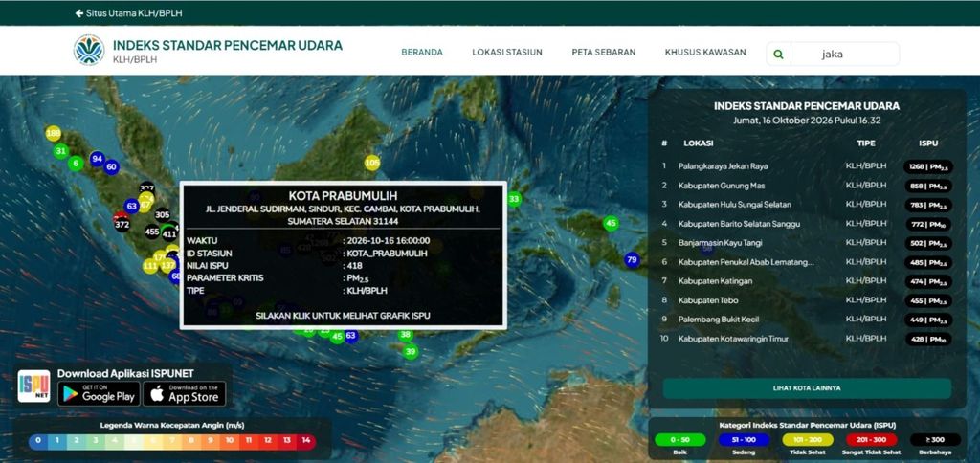Select the green 6 station marker

pyautogui.click(x=76, y=164)
